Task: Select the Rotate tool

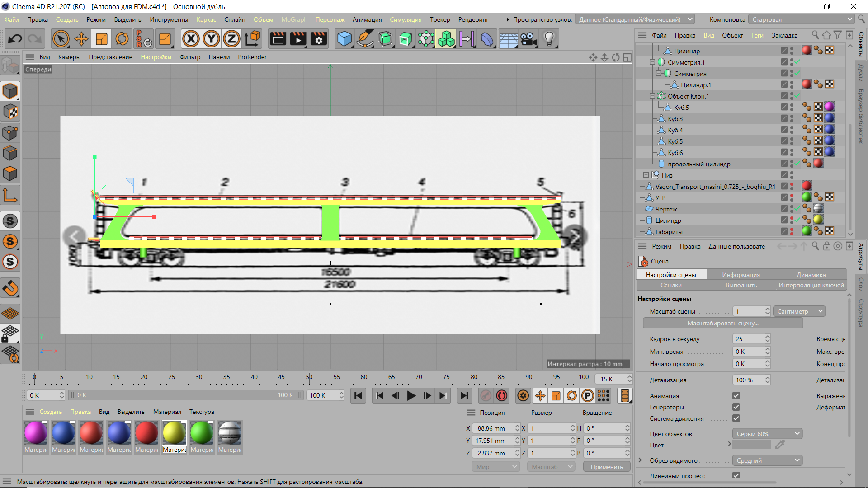Action: click(122, 39)
